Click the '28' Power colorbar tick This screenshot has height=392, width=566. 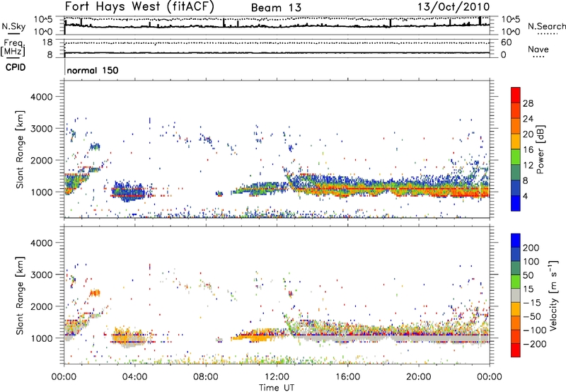(528, 103)
